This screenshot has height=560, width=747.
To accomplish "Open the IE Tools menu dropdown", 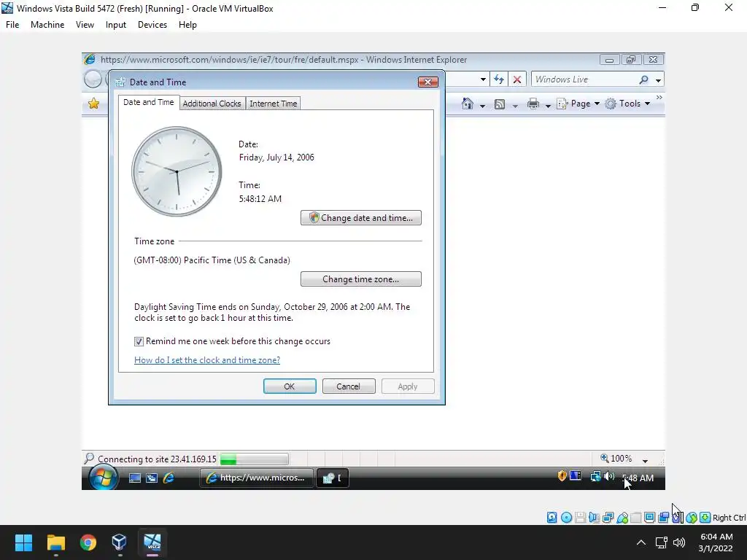I will [x=628, y=104].
